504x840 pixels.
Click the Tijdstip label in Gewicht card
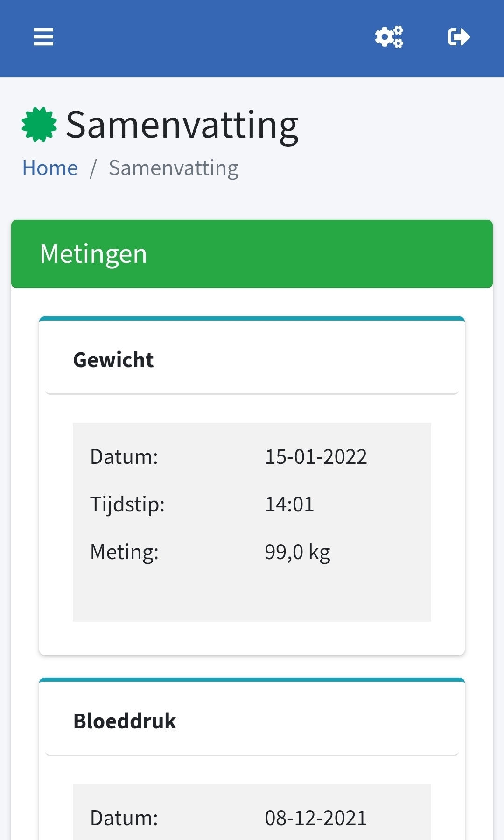[127, 504]
